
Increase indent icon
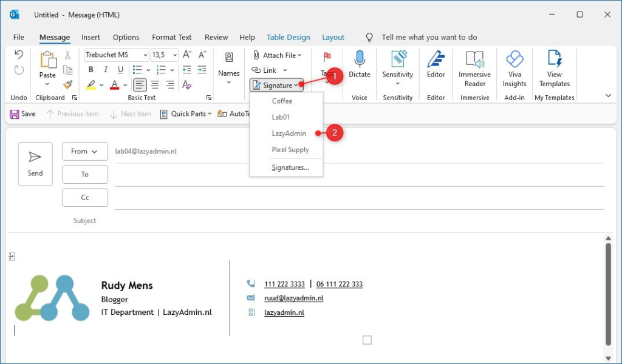[x=202, y=70]
